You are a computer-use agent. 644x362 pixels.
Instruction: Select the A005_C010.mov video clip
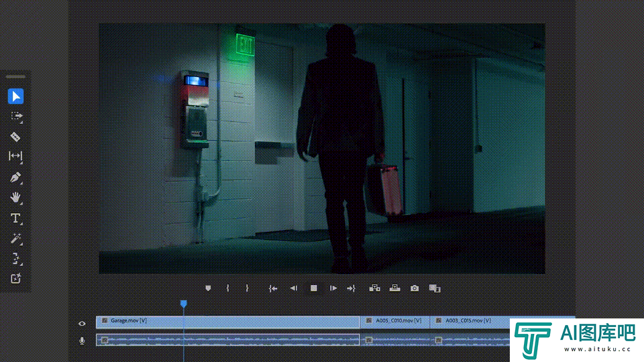394,322
